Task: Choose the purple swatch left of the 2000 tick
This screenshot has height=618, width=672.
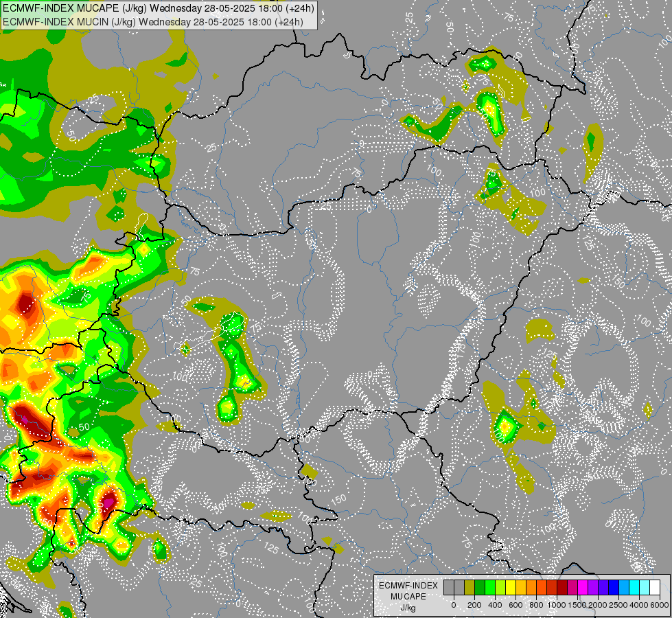Action: click(594, 587)
